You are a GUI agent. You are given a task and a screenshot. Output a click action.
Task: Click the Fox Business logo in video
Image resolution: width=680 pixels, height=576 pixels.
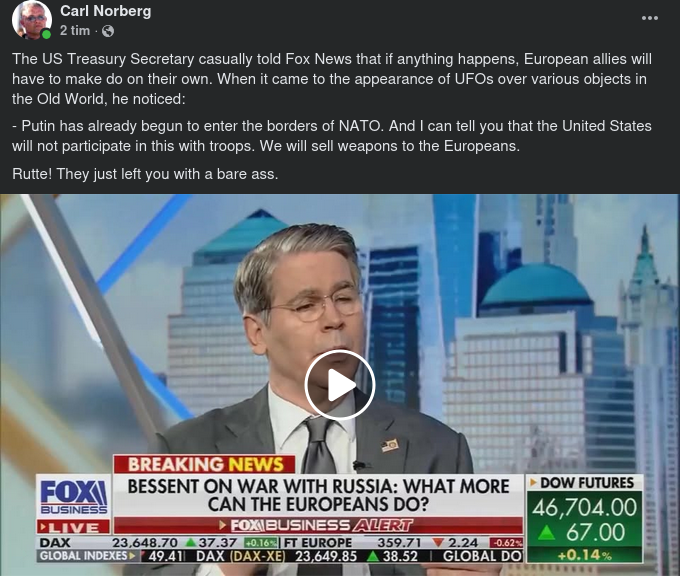coord(74,496)
